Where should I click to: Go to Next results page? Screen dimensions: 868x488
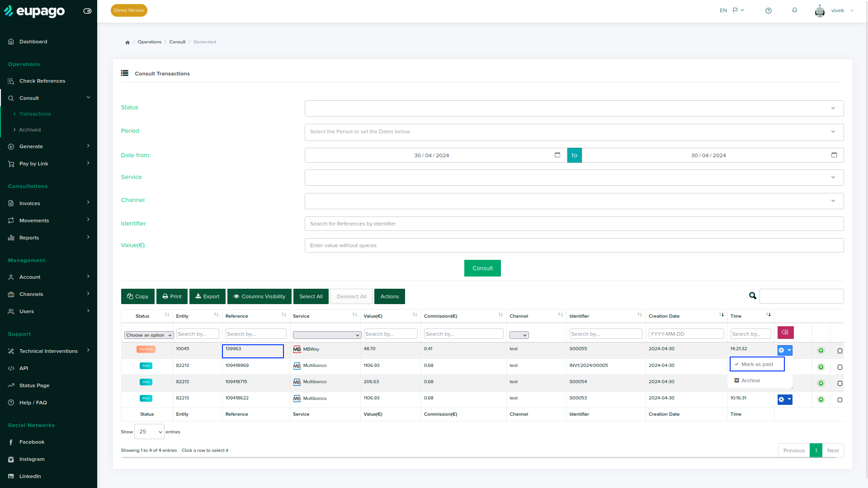coord(833,450)
